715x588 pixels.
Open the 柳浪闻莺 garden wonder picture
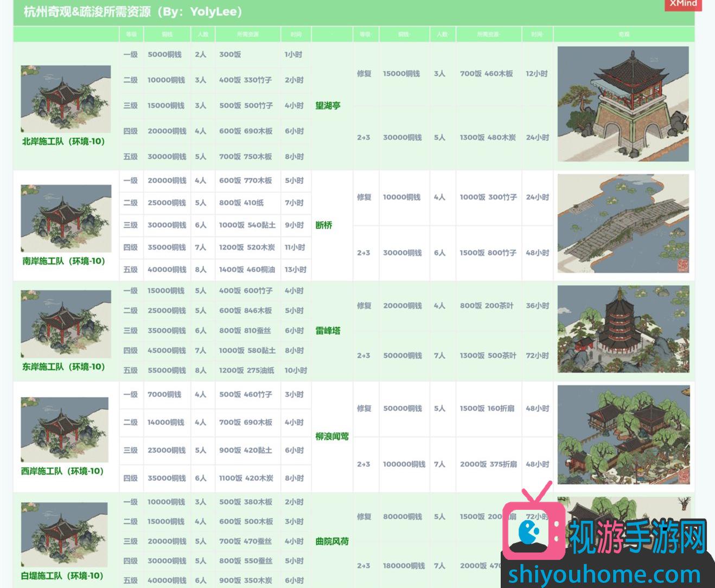pos(623,434)
